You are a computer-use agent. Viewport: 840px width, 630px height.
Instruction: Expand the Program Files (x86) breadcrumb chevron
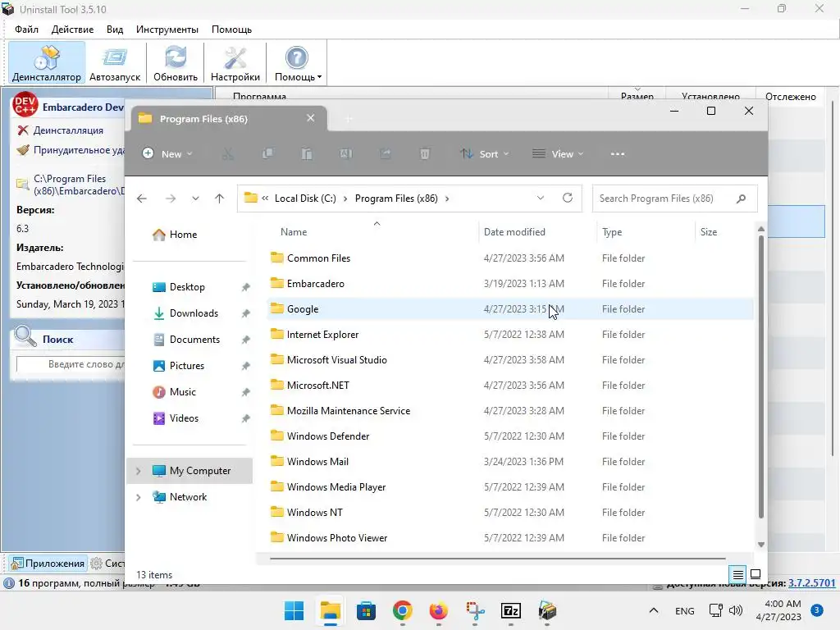pos(447,199)
